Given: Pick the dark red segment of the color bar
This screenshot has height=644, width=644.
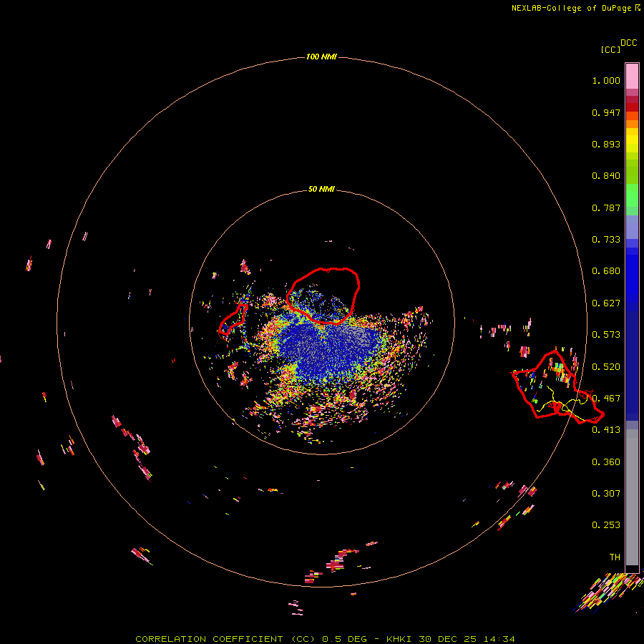Looking at the screenshot, I should tap(632, 107).
